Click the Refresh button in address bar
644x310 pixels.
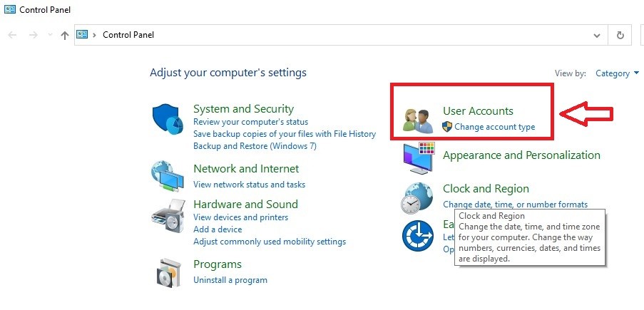coord(620,35)
